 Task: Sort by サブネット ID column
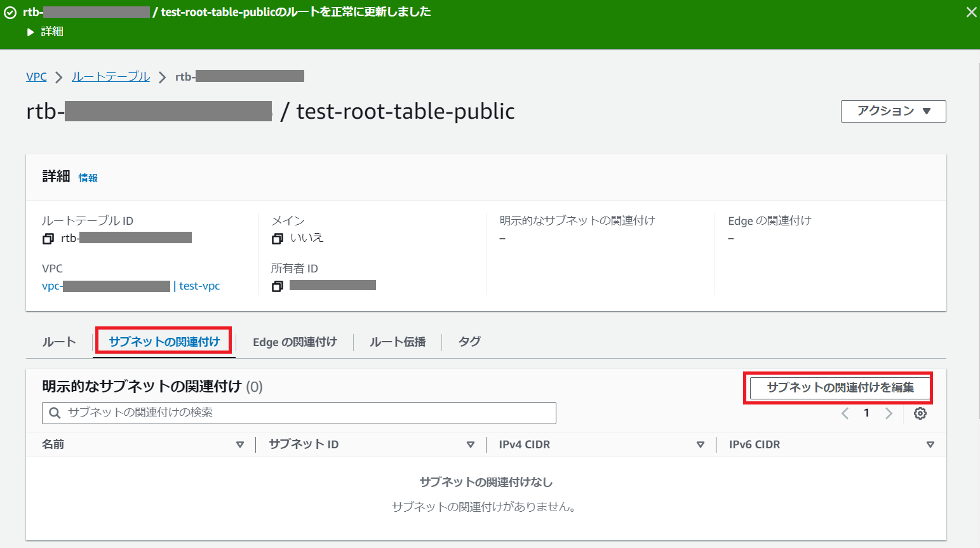coord(470,444)
